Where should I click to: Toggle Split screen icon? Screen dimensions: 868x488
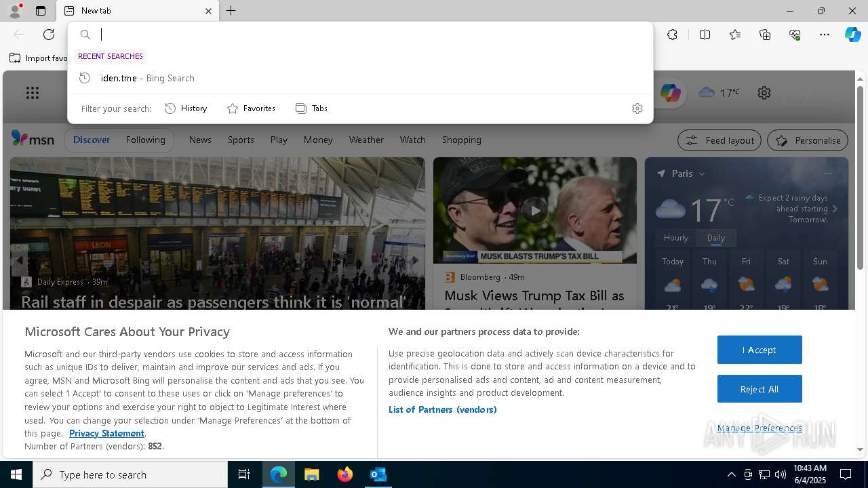(x=705, y=35)
